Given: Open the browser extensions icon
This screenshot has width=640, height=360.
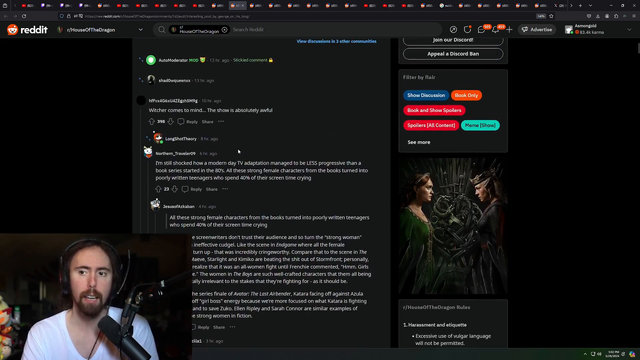Looking at the screenshot, I should click(x=616, y=16).
